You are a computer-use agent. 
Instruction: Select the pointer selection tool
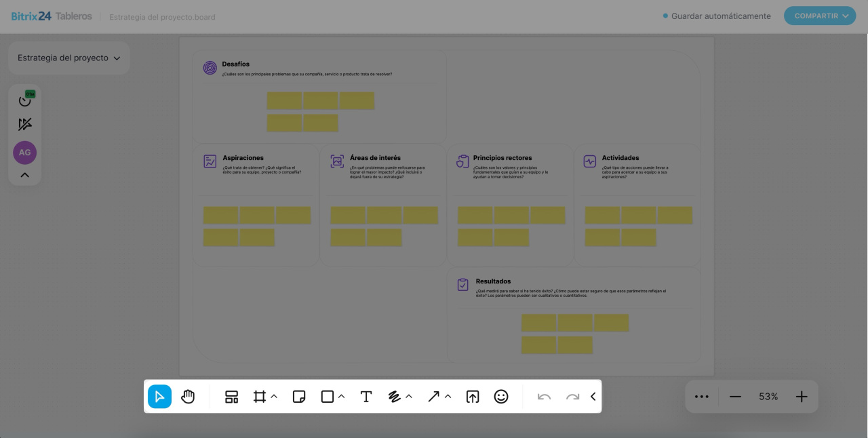[159, 397]
